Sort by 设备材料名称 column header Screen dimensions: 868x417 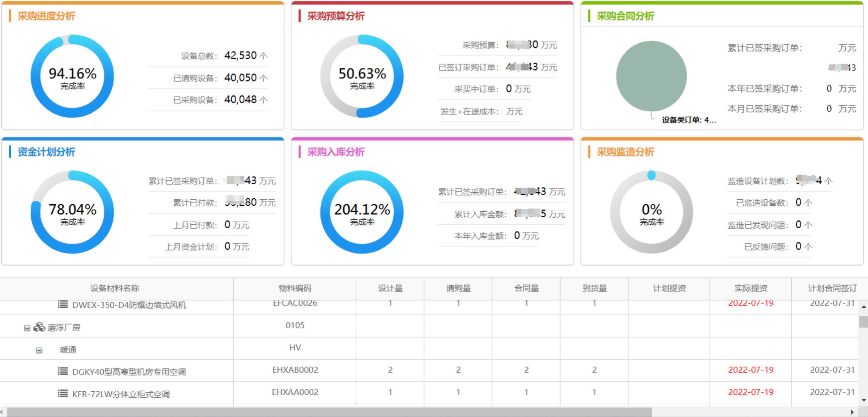pyautogui.click(x=115, y=288)
